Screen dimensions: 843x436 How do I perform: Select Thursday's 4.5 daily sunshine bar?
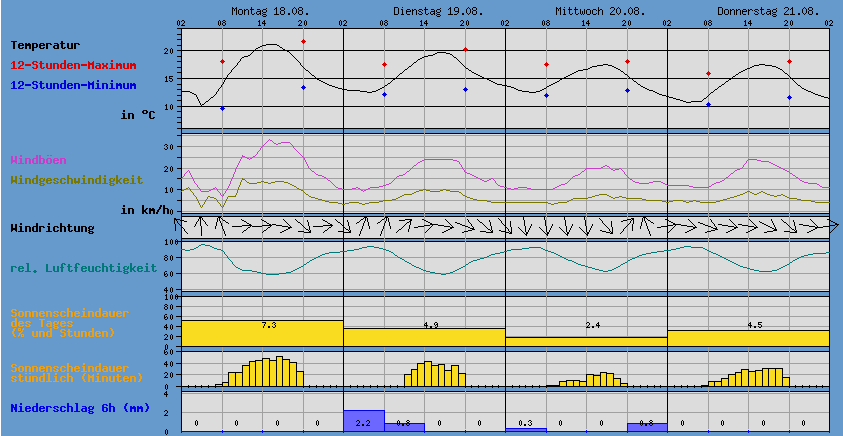tap(748, 339)
